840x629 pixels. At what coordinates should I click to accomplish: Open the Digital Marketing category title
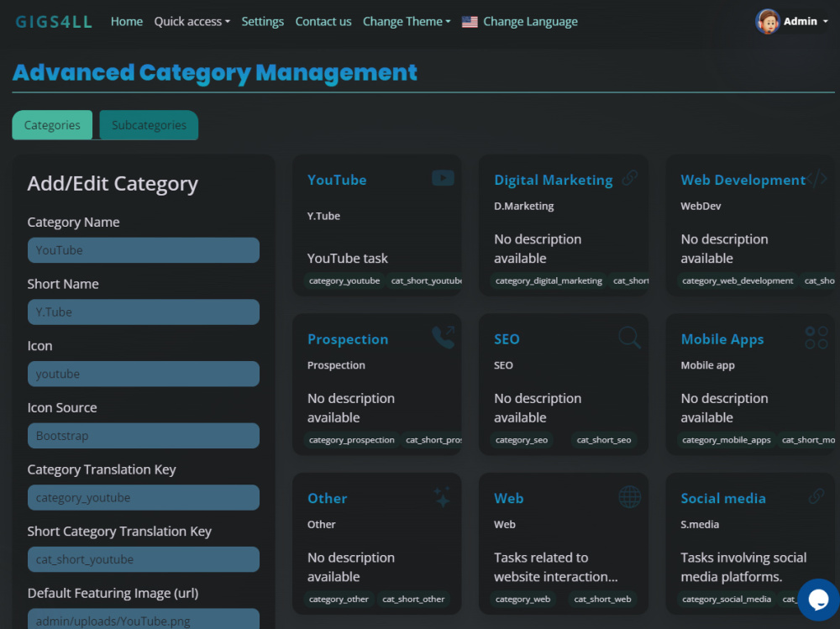click(x=554, y=180)
